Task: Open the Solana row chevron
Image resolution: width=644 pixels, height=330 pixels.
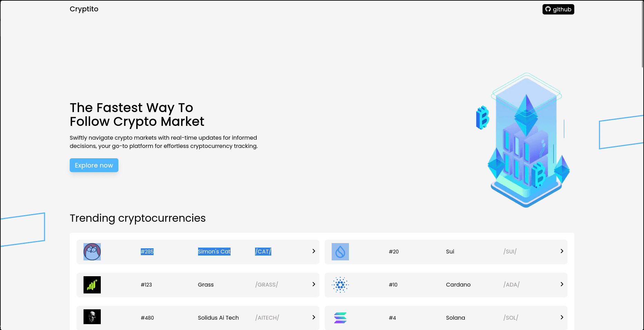Action: click(x=562, y=318)
